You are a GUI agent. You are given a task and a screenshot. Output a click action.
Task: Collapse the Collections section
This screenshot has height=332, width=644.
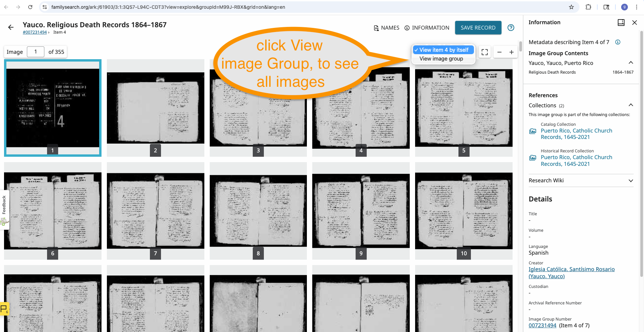(631, 105)
